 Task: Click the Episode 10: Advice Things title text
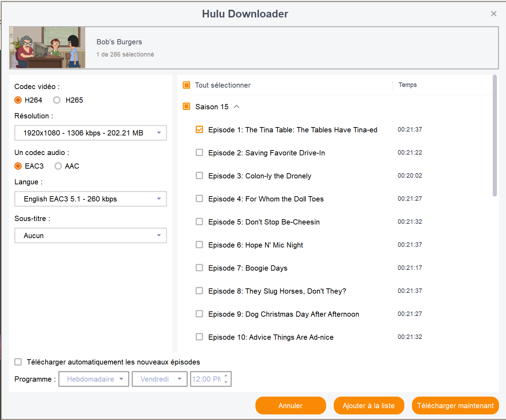pyautogui.click(x=271, y=337)
